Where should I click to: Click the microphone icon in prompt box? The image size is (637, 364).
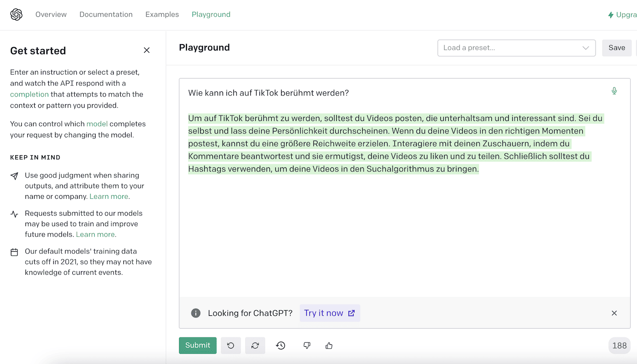(614, 91)
